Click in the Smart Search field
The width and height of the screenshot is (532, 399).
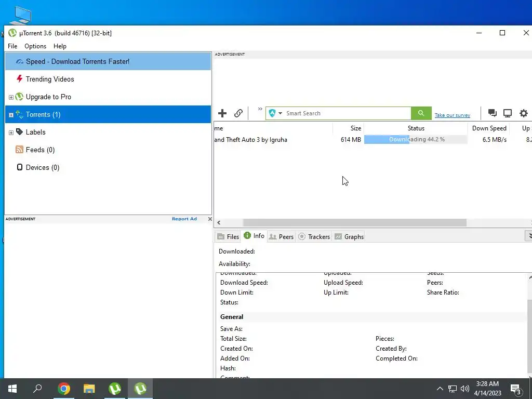(347, 113)
